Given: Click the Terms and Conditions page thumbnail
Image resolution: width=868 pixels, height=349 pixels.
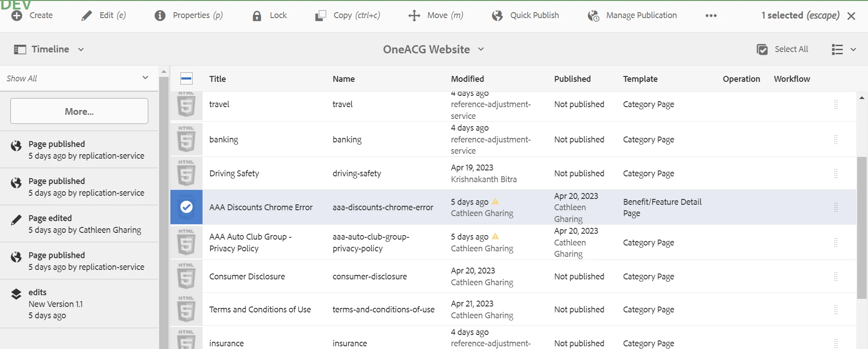Looking at the screenshot, I should tap(186, 309).
